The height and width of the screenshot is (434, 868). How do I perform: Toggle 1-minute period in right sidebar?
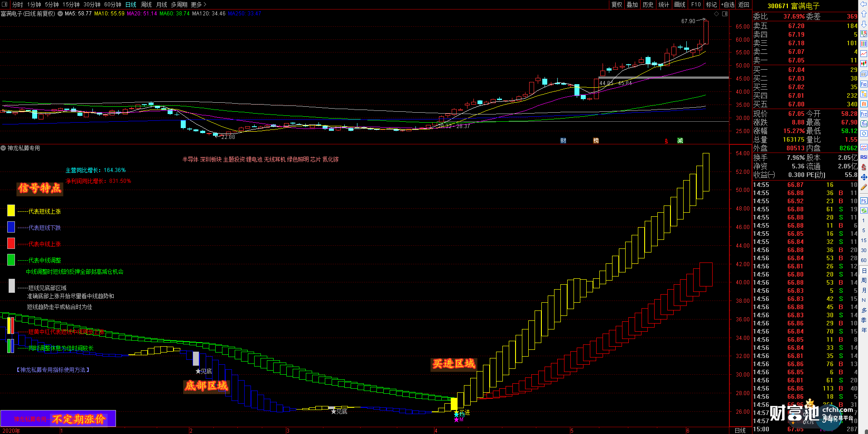click(864, 220)
